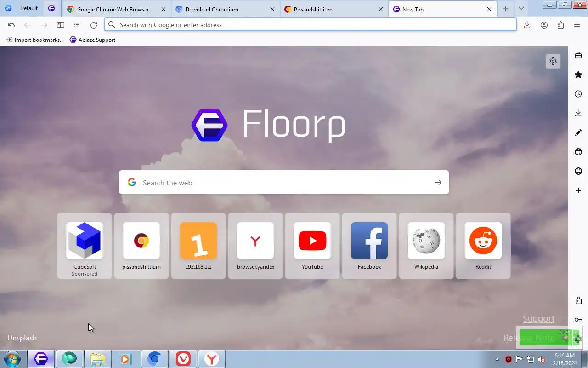
Task: Open the Action Center flag icon
Action: pyautogui.click(x=520, y=359)
